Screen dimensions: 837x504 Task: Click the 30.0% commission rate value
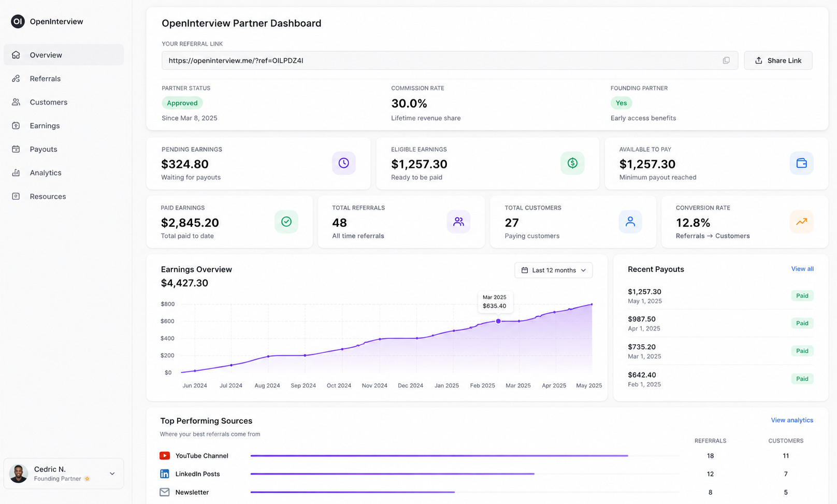pos(409,104)
